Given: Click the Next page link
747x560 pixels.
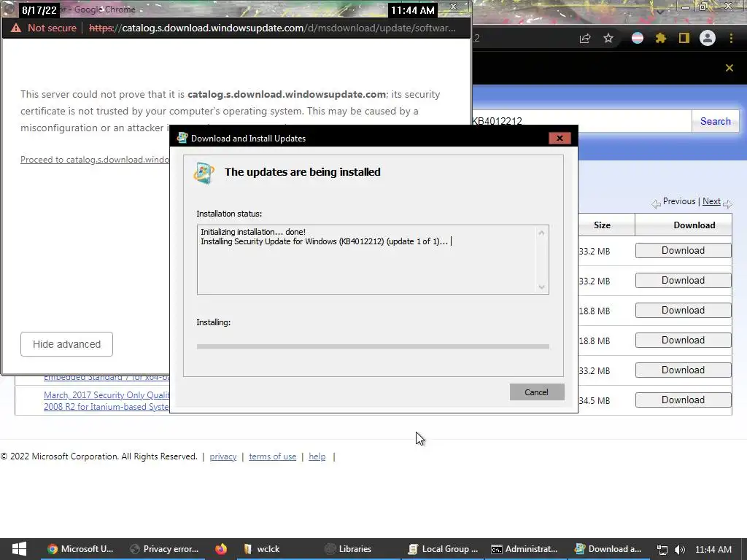Looking at the screenshot, I should coord(711,201).
